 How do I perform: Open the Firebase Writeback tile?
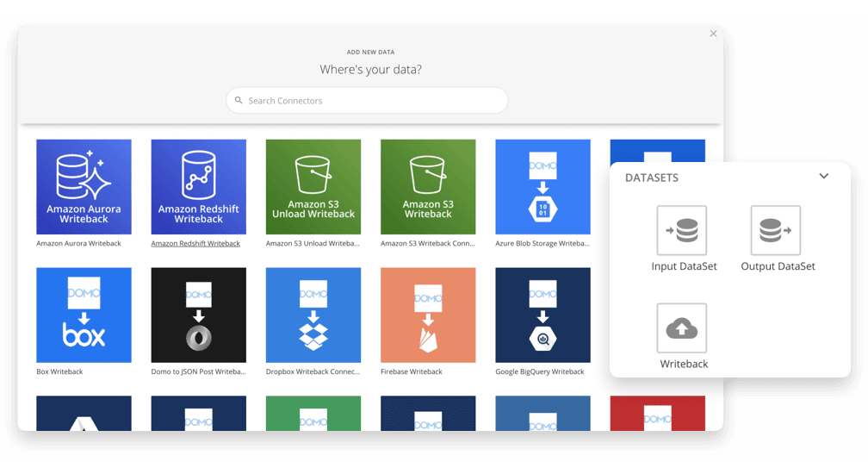click(428, 315)
